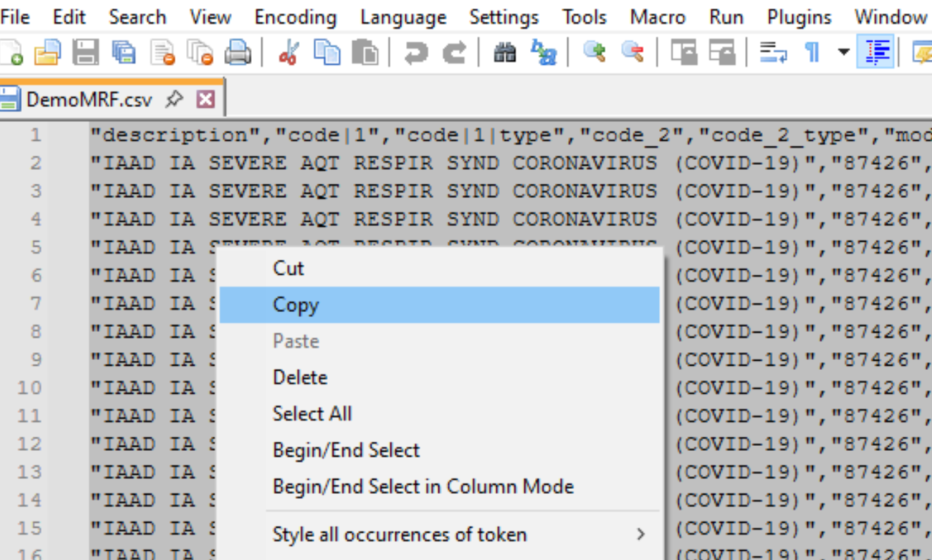The height and width of the screenshot is (560, 932).
Task: Choose Select All in the context menu
Action: point(440,414)
